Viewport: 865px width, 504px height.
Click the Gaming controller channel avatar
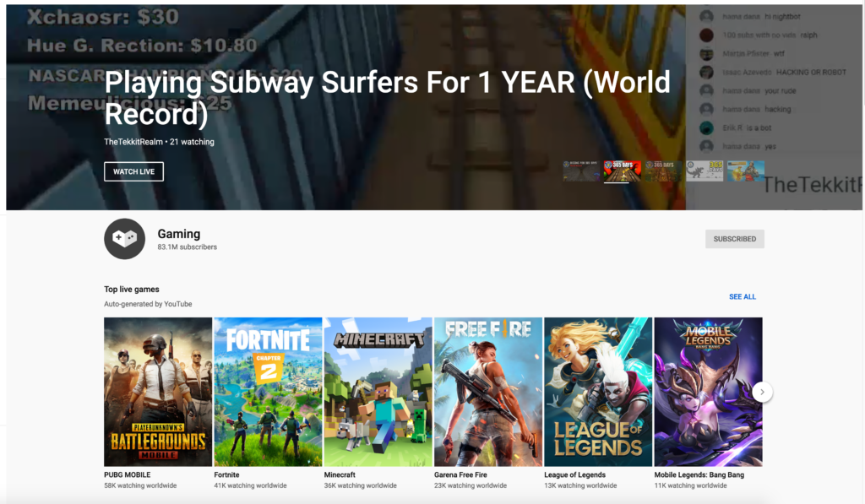point(125,239)
